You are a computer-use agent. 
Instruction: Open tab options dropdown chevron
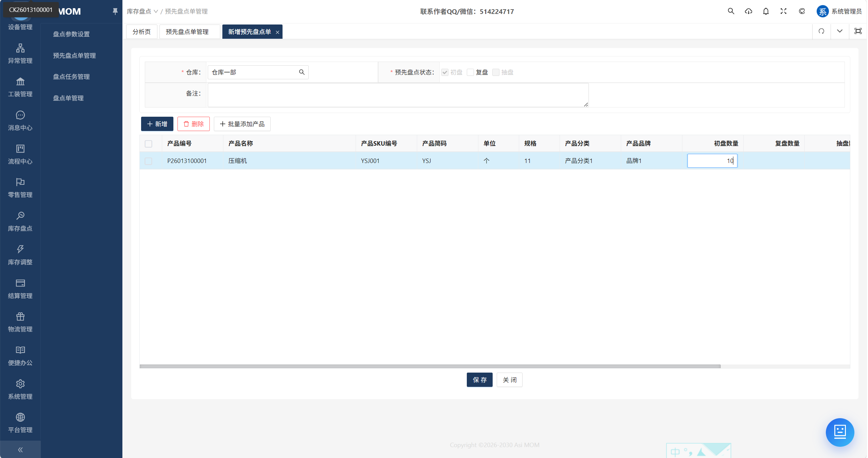(x=840, y=31)
